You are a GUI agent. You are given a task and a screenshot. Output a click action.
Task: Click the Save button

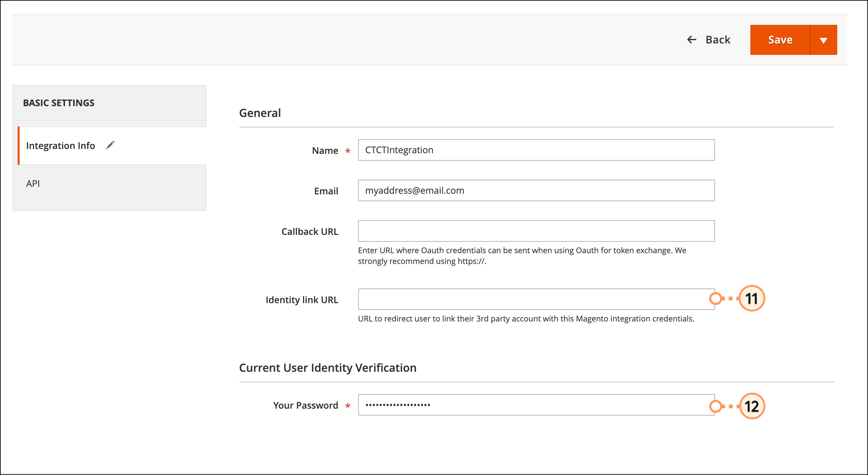780,40
